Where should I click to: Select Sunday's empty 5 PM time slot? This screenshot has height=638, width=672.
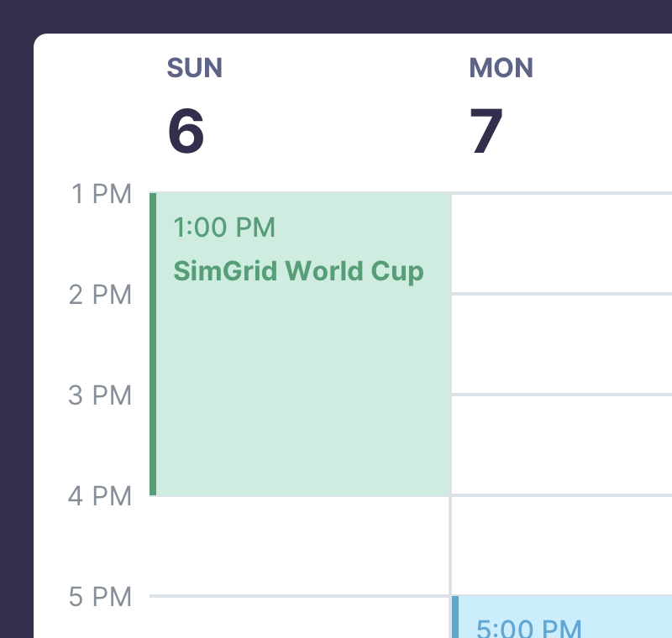pos(300,620)
